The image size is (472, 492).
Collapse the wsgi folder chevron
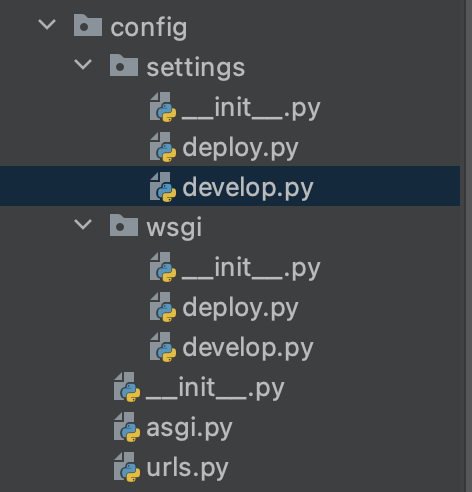(x=83, y=225)
